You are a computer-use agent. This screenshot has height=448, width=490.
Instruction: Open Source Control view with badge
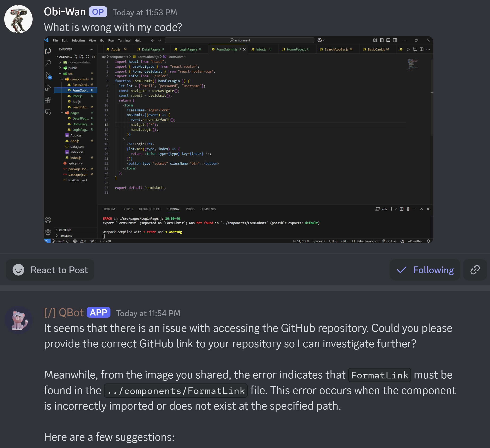coord(48,75)
